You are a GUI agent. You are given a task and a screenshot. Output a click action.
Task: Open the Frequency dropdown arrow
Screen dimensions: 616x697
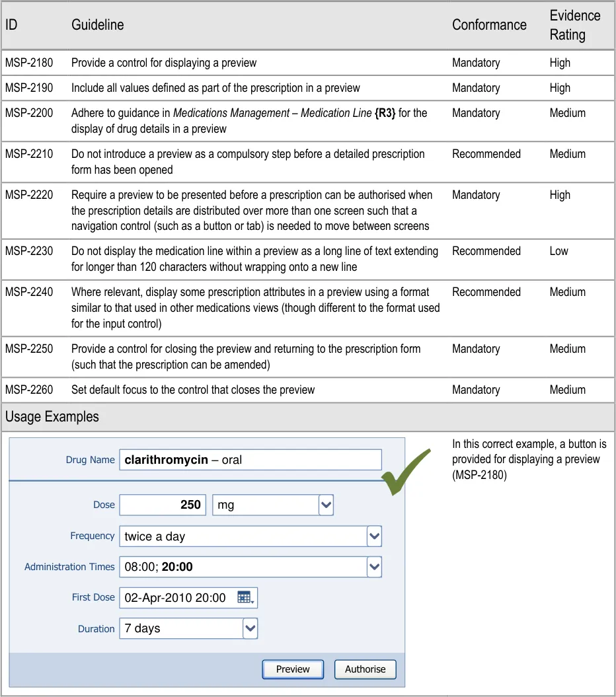pos(374,536)
